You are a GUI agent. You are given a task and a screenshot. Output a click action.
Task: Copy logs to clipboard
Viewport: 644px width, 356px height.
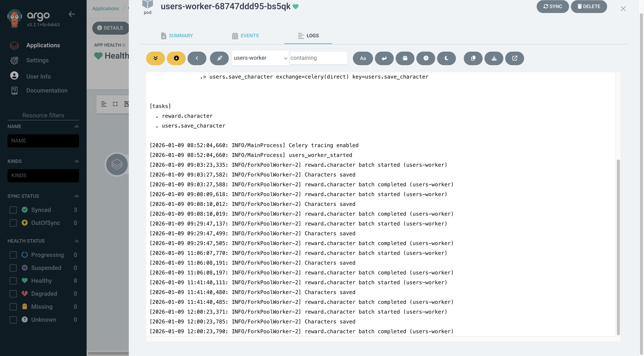point(473,58)
